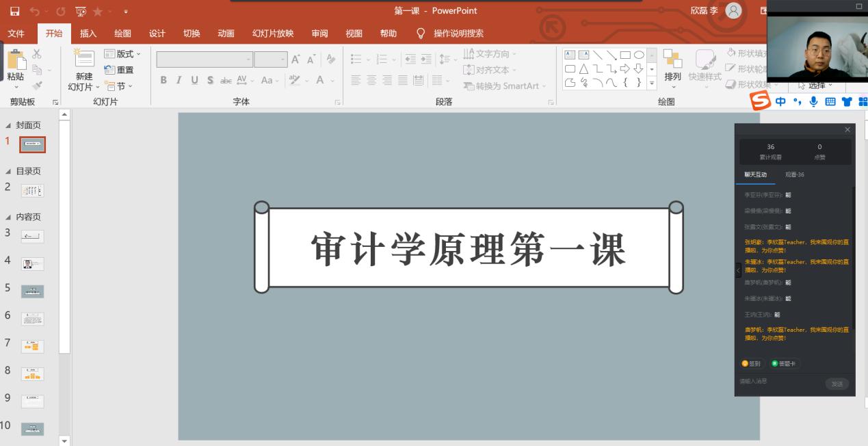Toggle Underline formatting
This screenshot has height=446, width=868.
[194, 80]
